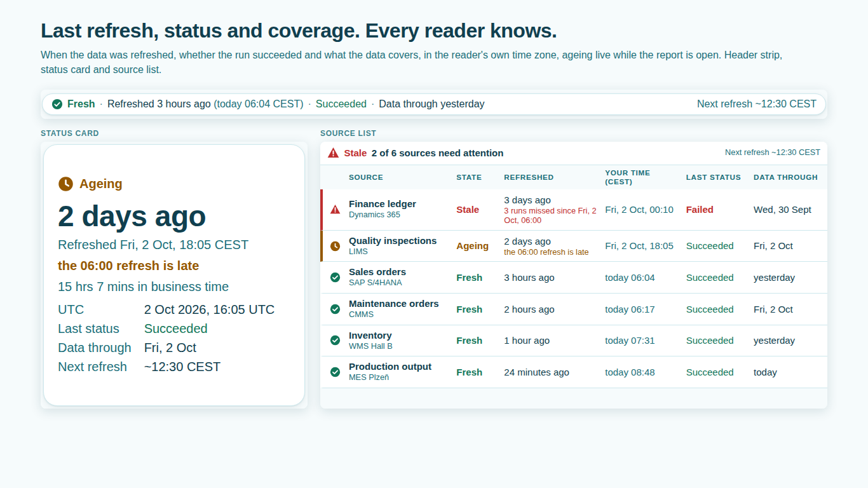Click the Refreshed column header
Screen dimensions: 868x488
(x=529, y=177)
